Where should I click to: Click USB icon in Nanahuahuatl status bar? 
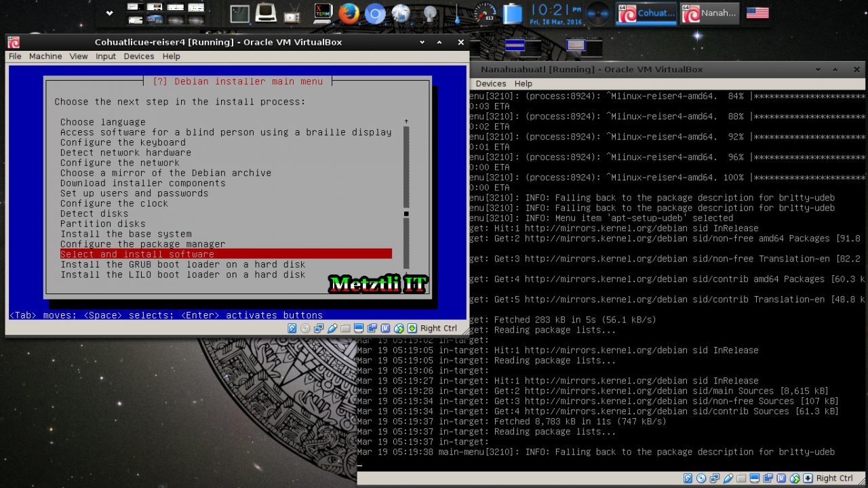click(x=728, y=478)
